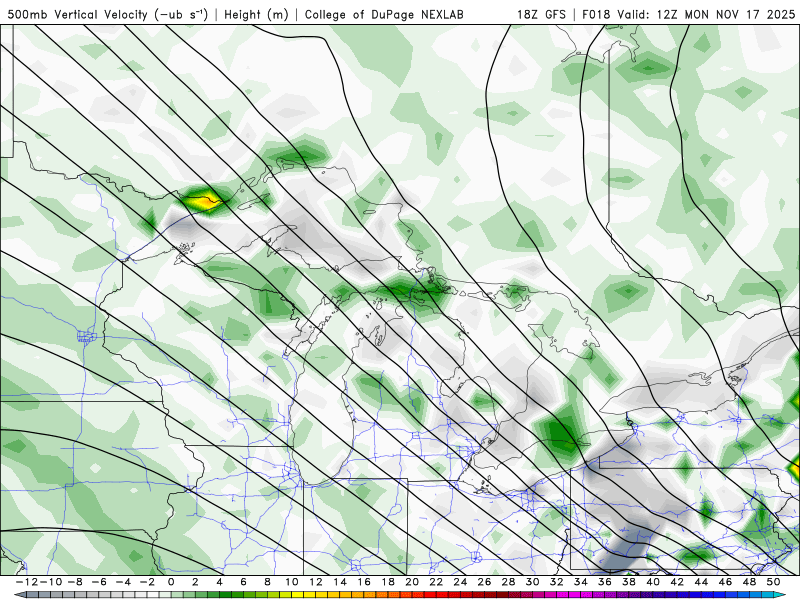800x600 pixels.
Task: Click the colorbar label '-4'
Action: click(x=122, y=582)
